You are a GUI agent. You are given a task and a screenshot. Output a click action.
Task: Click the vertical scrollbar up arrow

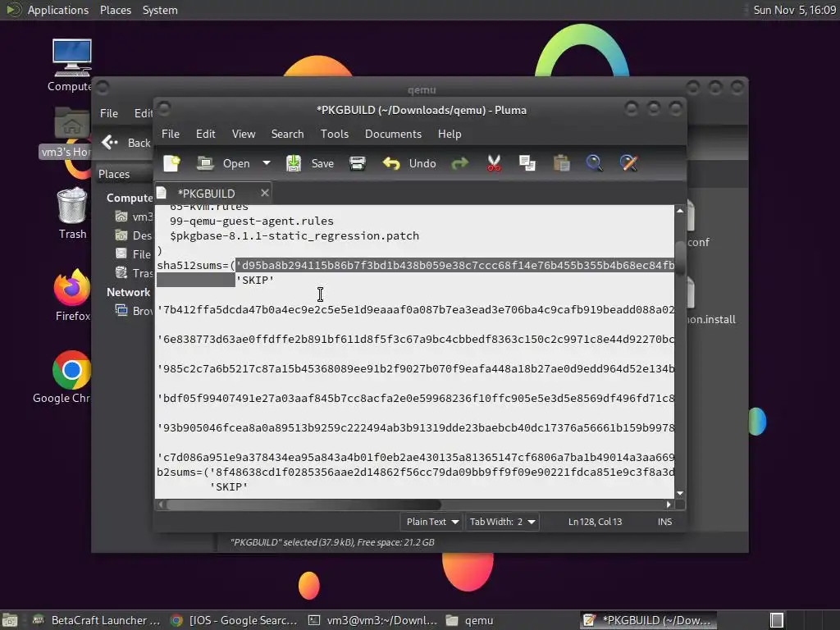(680, 211)
